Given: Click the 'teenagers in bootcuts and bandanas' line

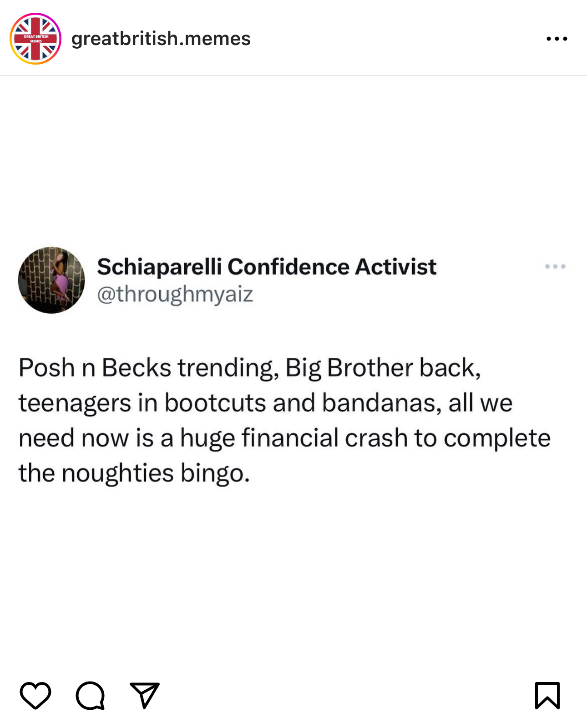Looking at the screenshot, I should click(266, 403).
